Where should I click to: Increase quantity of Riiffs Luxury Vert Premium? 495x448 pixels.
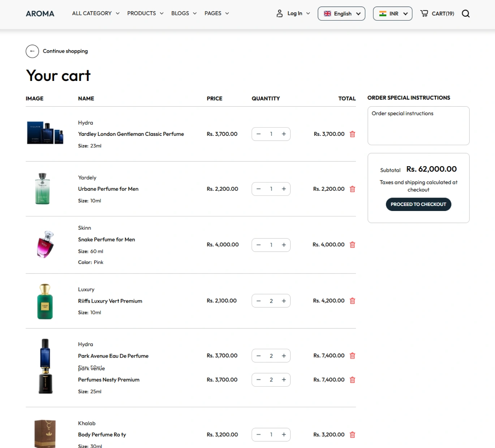[284, 301]
